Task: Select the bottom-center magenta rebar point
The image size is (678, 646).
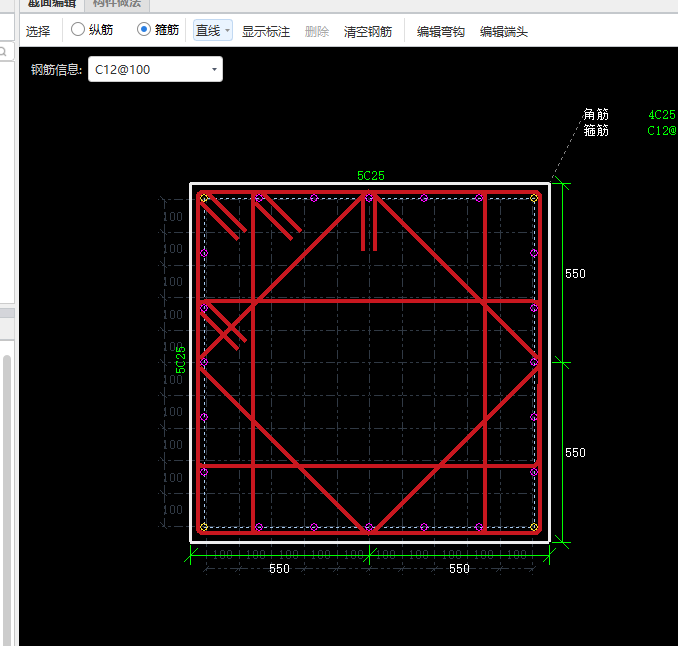Action: [x=369, y=527]
